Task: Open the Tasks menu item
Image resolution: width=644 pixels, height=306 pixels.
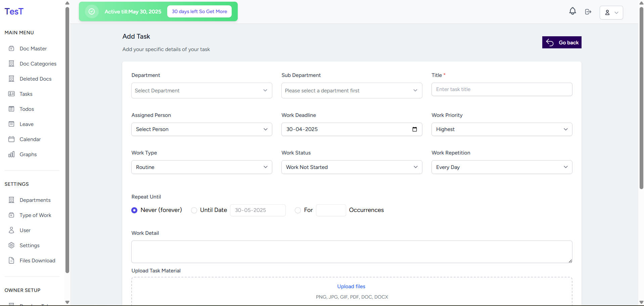Action: 26,94
